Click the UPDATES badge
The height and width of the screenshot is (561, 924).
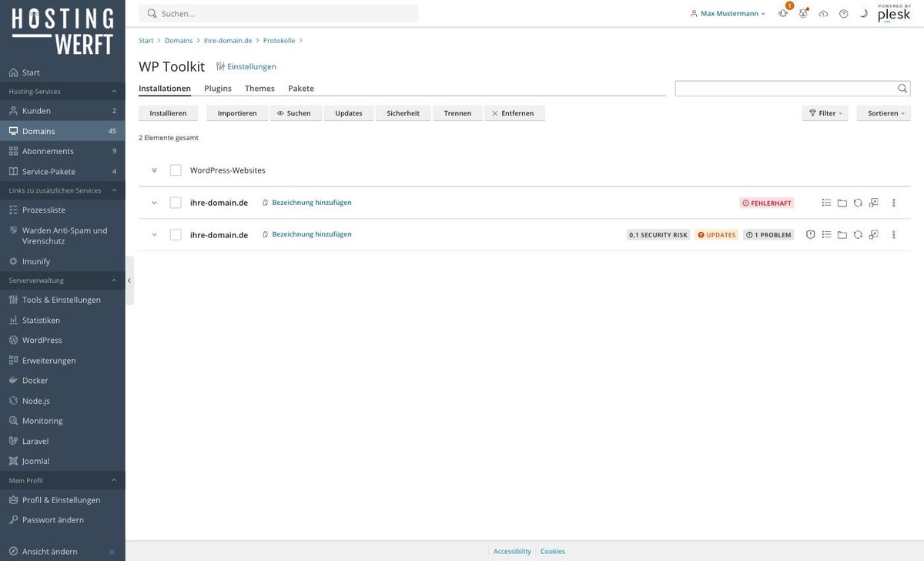click(717, 235)
